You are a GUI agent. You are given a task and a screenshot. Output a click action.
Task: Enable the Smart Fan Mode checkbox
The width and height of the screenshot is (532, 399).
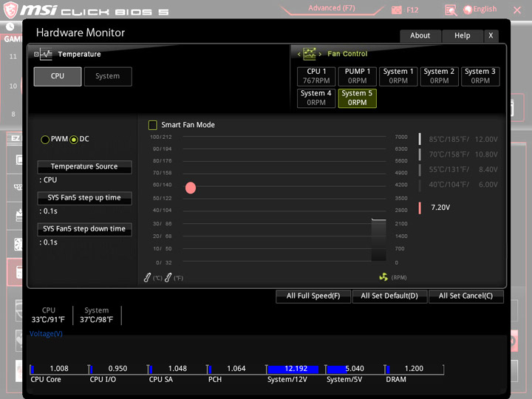[153, 125]
